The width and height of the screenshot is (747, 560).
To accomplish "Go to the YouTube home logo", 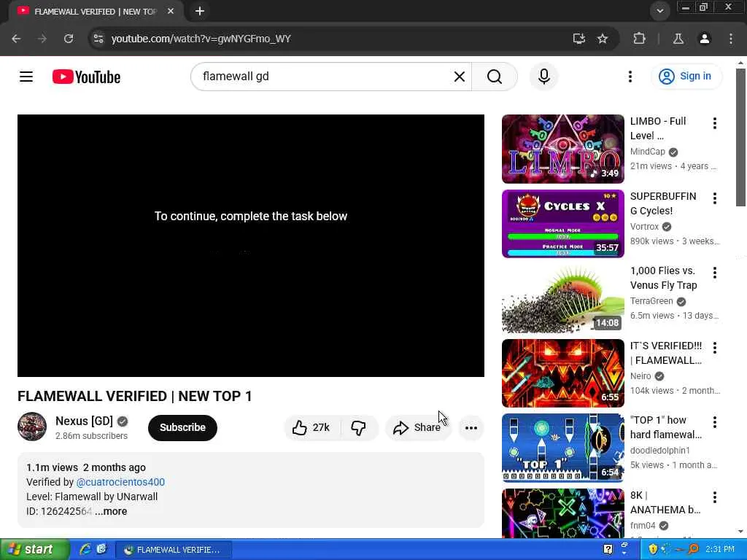I will (x=86, y=77).
